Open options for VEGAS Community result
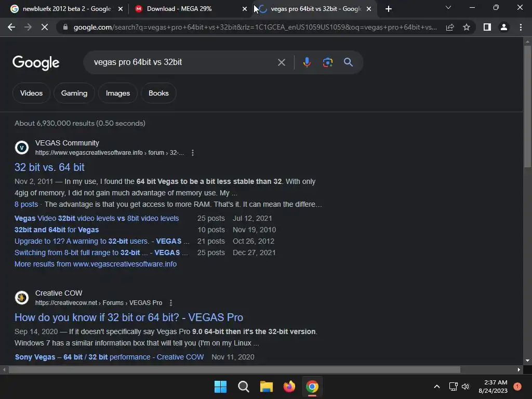532x399 pixels. pyautogui.click(x=193, y=153)
